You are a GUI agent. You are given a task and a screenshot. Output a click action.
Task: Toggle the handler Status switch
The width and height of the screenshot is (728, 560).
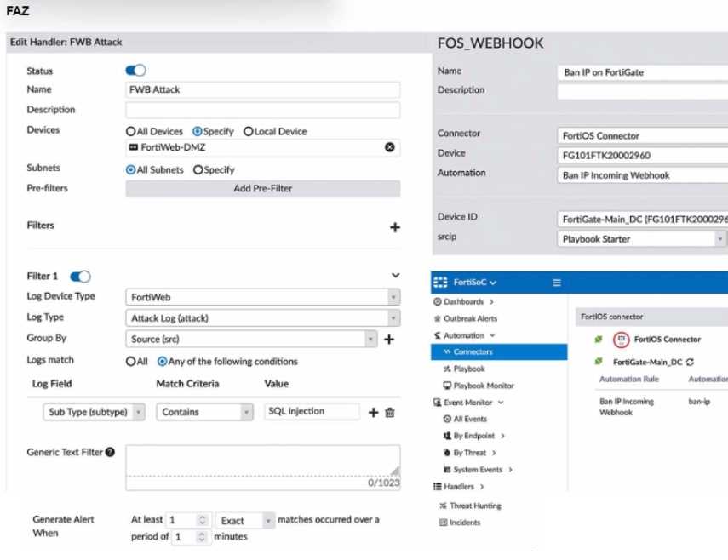click(x=135, y=71)
